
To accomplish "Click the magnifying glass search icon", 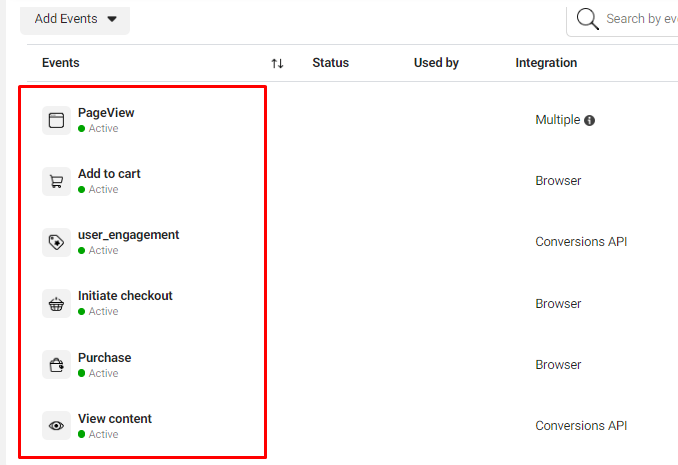I will tap(588, 19).
